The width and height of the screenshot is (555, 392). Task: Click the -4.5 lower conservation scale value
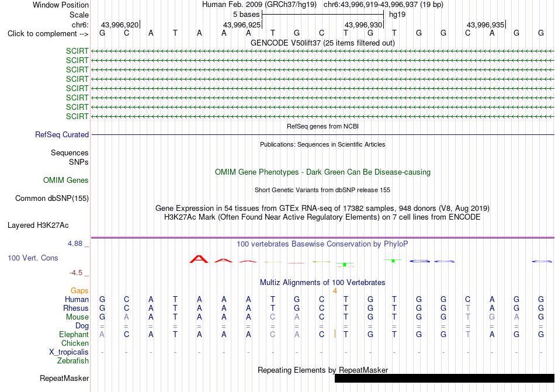pyautogui.click(x=76, y=272)
